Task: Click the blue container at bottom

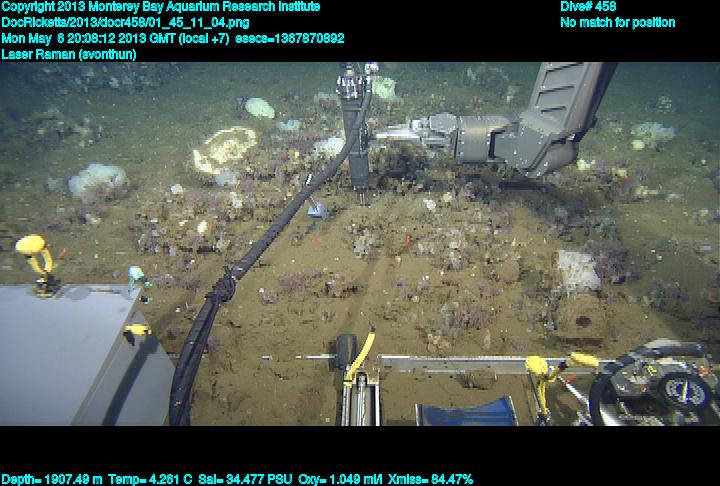Action: pyautogui.click(x=465, y=411)
